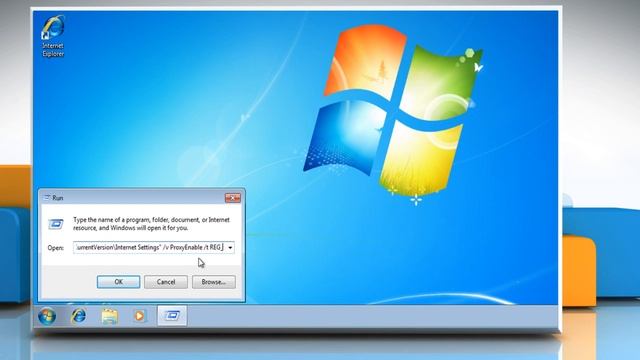Expand the Open command history dropdown
The width and height of the screenshot is (640, 360).
[230, 247]
